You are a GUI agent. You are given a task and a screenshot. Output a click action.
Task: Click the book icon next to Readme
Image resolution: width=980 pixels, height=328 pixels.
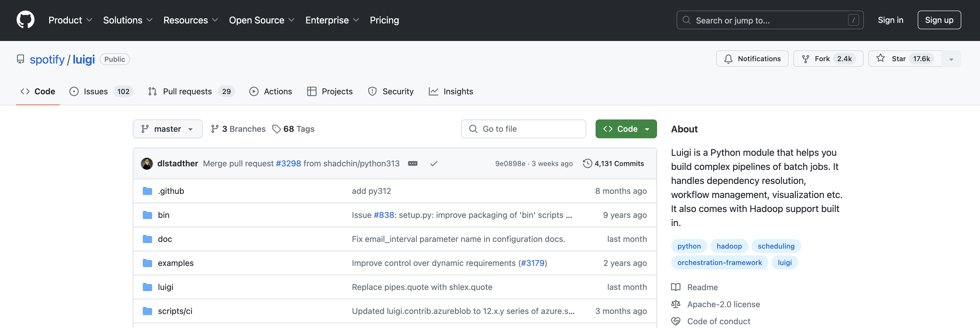(676, 287)
